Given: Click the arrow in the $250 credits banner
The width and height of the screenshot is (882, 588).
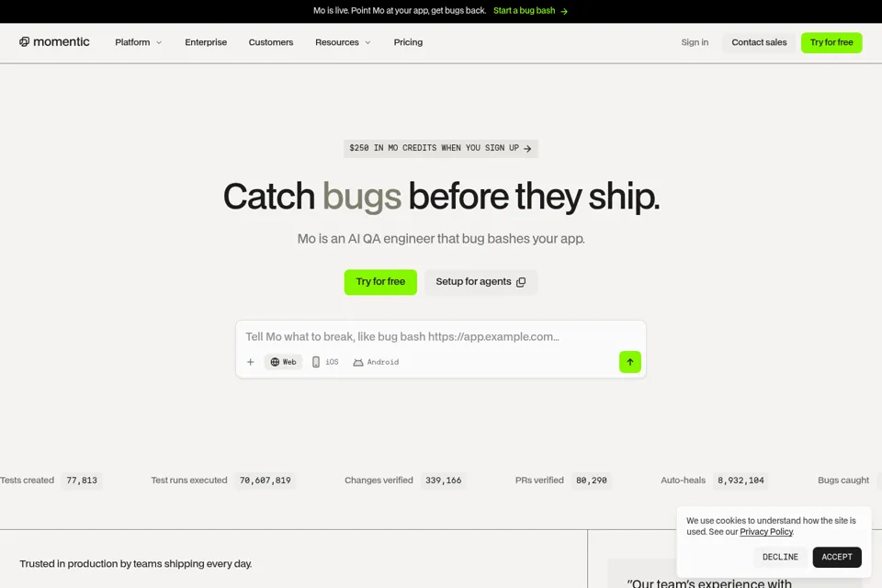Looking at the screenshot, I should point(527,149).
